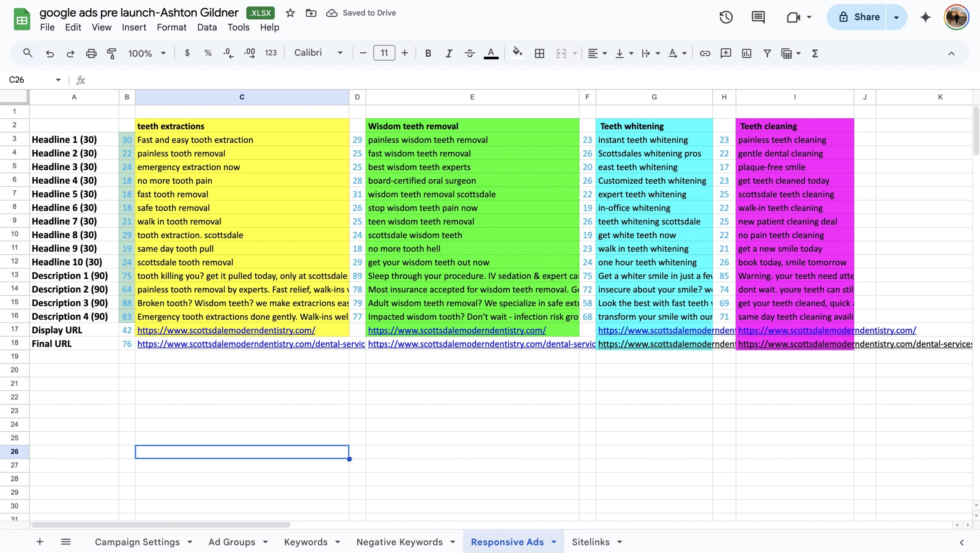The width and height of the screenshot is (980, 553).
Task: Open text rotation options
Action: (677, 53)
